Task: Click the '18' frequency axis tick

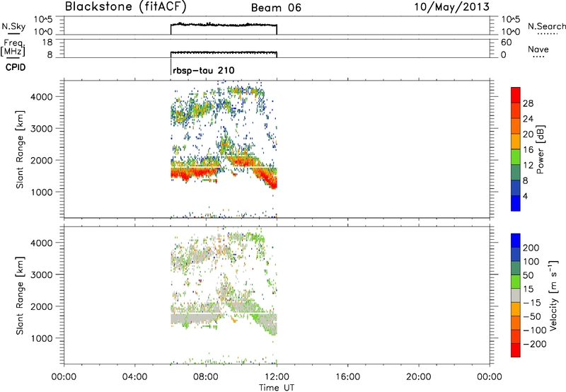Action: (47, 42)
